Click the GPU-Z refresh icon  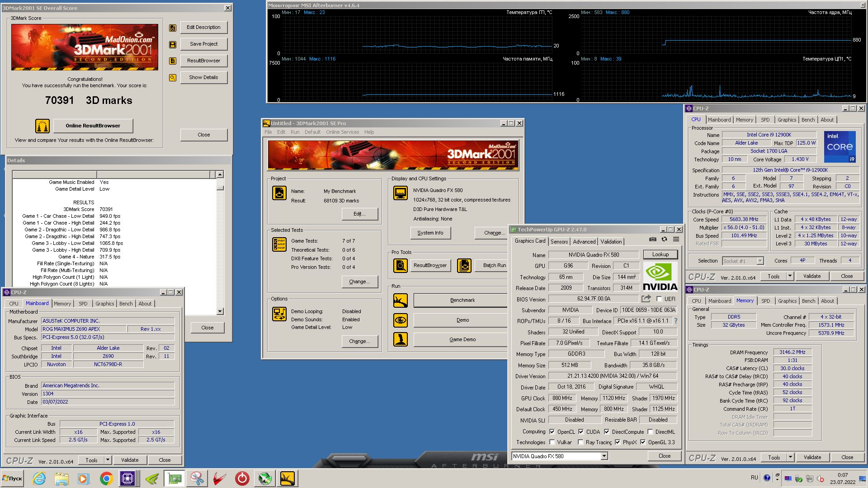coord(664,239)
